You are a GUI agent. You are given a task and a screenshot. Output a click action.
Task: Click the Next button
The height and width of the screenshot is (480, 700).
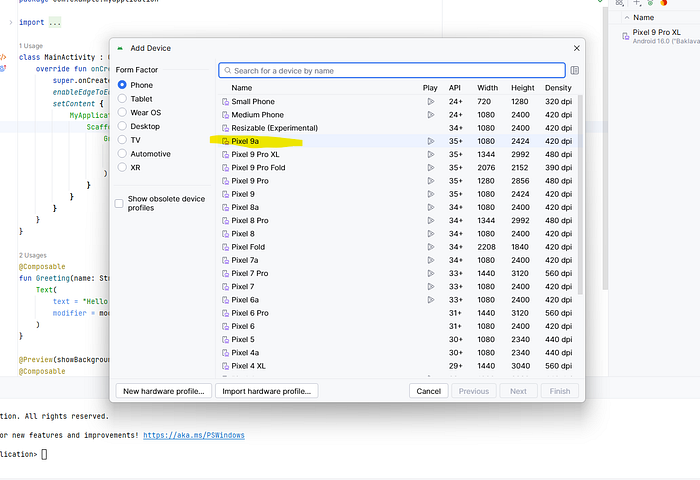click(x=518, y=391)
